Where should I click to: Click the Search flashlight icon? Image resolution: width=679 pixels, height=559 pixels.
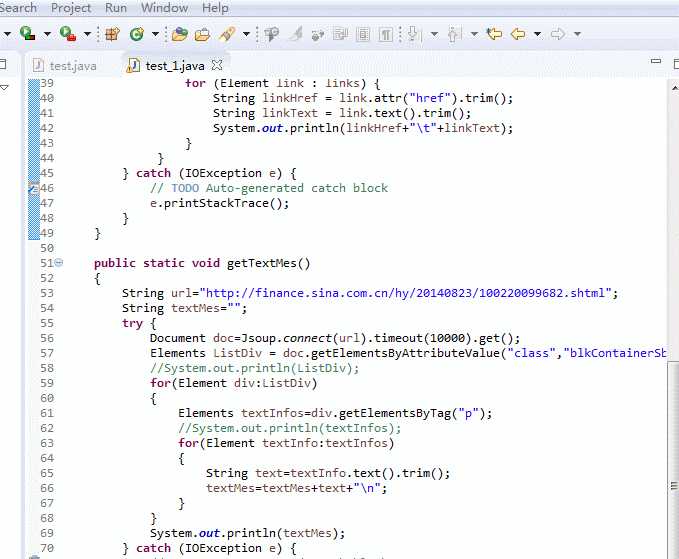click(227, 34)
